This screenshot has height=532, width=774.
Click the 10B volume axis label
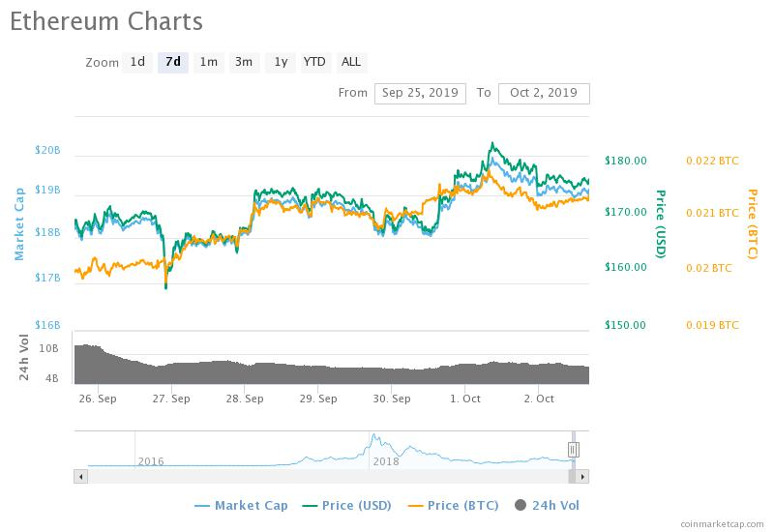[48, 348]
